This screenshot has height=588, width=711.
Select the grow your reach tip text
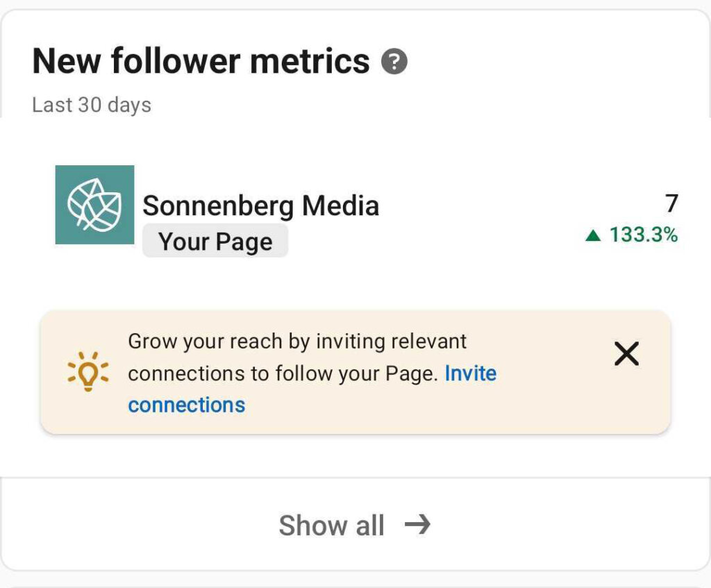tap(297, 357)
